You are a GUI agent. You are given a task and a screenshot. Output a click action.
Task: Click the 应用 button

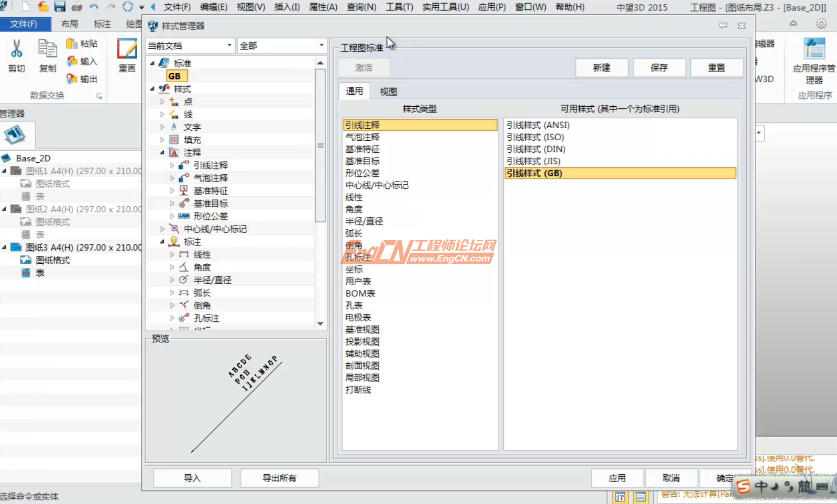click(x=617, y=478)
